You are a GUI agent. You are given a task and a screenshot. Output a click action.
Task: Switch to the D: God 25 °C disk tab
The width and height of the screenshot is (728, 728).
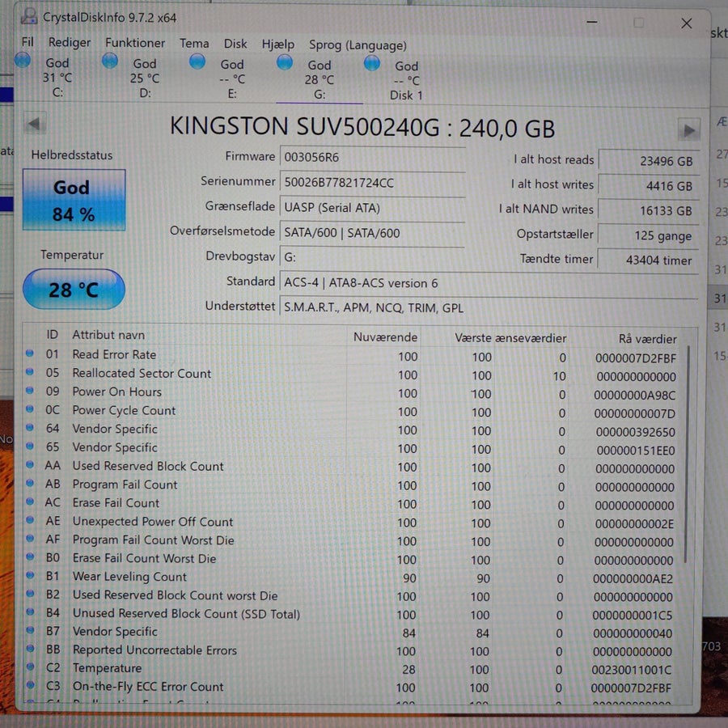[145, 78]
